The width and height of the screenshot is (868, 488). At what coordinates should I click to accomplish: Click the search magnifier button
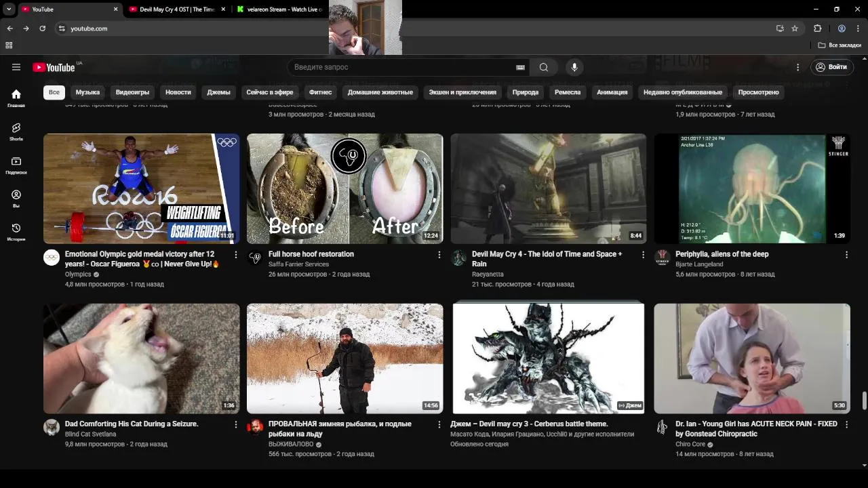544,67
